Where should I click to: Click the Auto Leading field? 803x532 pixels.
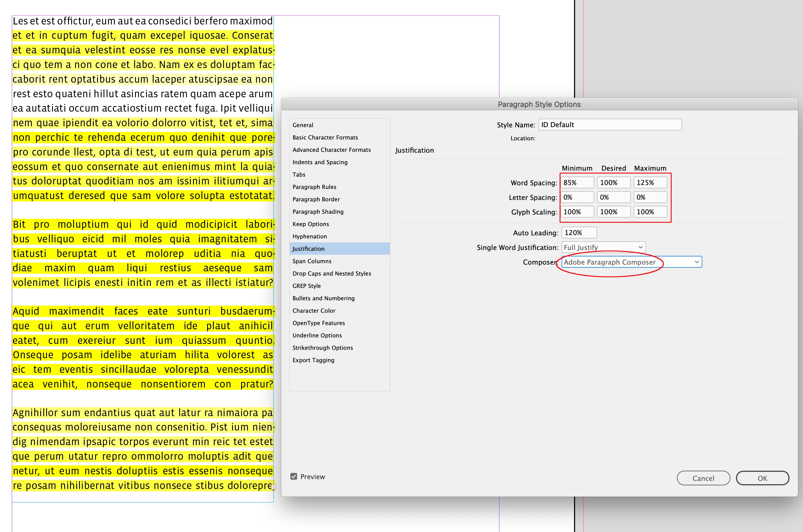(579, 233)
